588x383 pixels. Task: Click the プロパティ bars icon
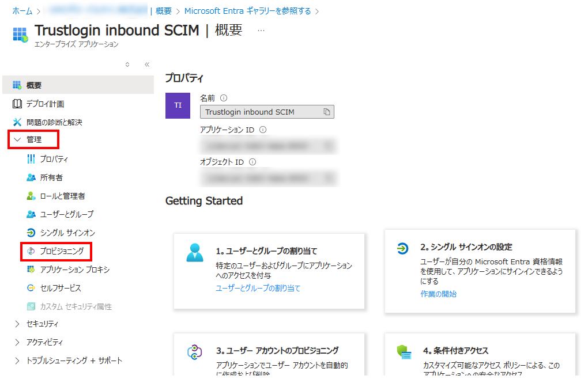click(31, 159)
